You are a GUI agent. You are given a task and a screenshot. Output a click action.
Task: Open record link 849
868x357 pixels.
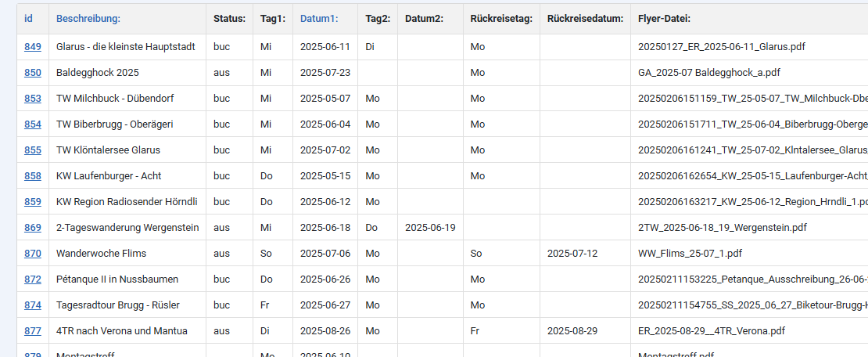33,47
